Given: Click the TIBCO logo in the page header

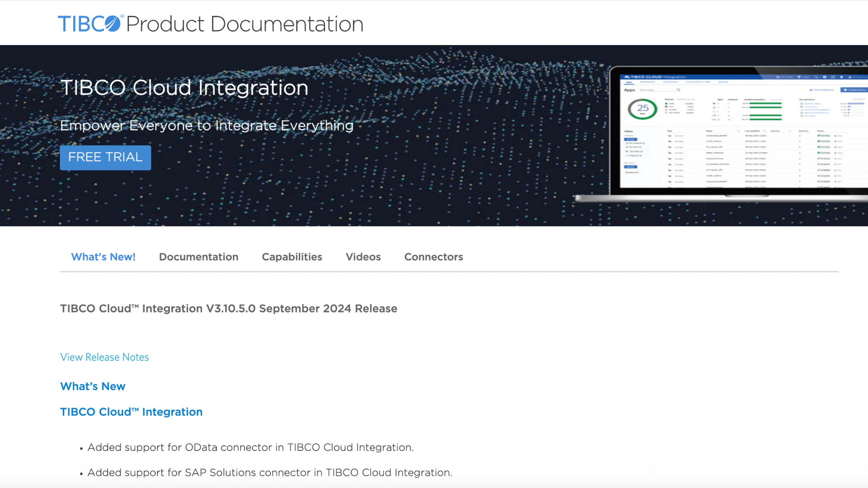Looking at the screenshot, I should [89, 23].
